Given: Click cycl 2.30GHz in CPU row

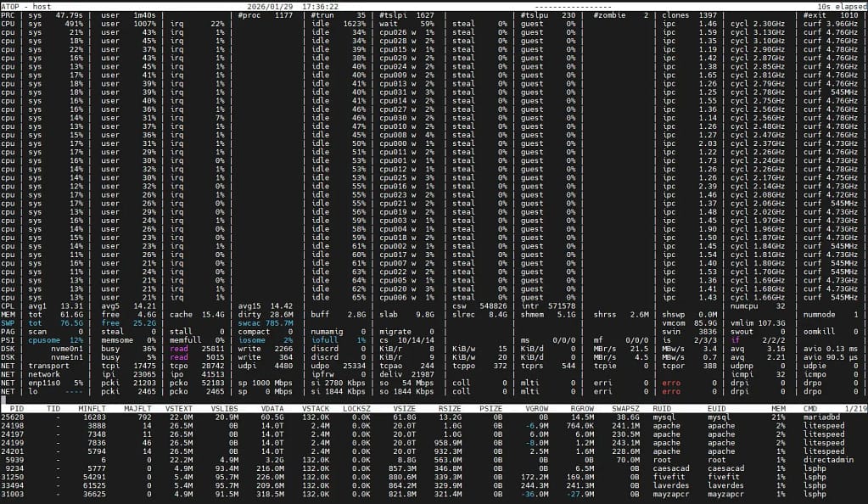Looking at the screenshot, I should (x=758, y=24).
